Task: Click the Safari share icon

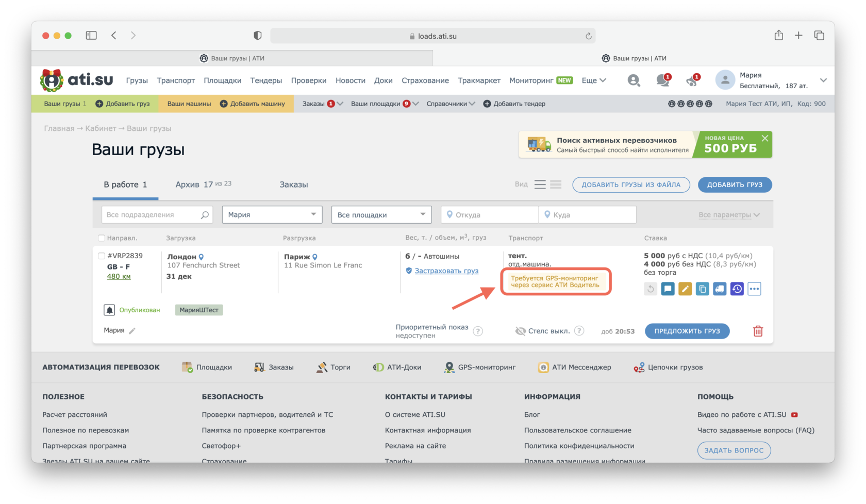Action: (x=778, y=35)
